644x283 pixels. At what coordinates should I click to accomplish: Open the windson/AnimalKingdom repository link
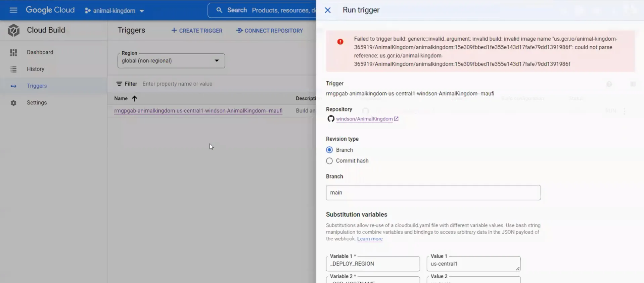364,119
